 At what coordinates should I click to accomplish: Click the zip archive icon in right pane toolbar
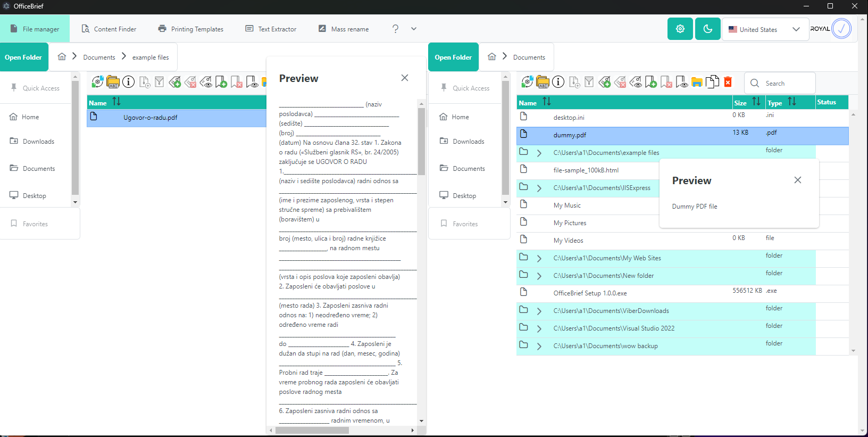point(589,82)
